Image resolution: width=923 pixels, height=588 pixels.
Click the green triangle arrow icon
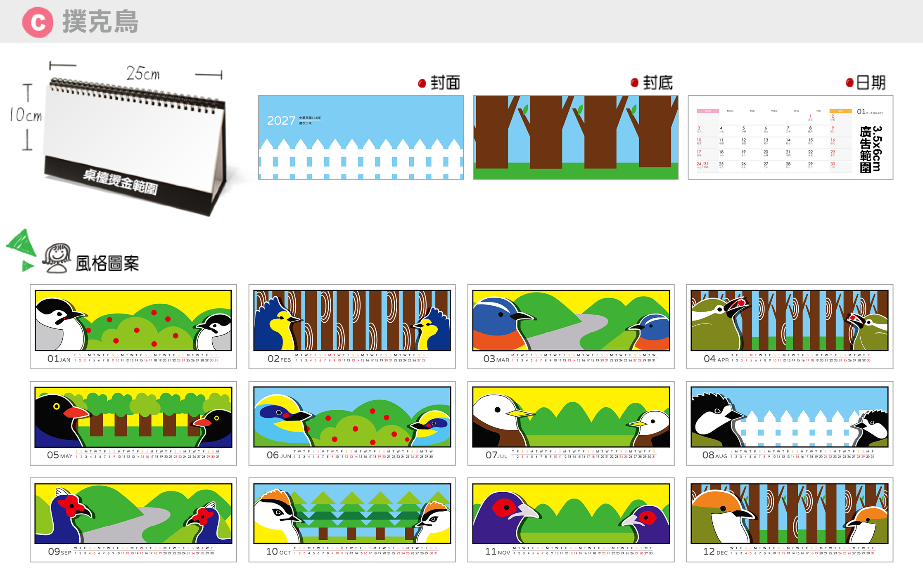point(21,250)
